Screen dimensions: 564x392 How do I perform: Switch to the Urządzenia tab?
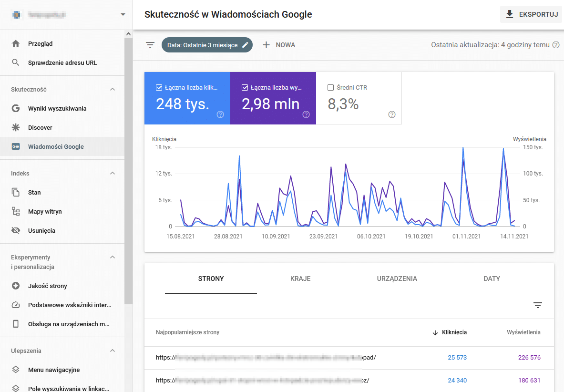click(397, 279)
